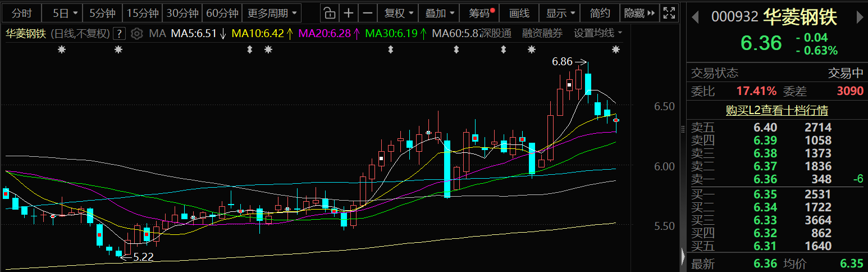Click the 融资融券 label
The width and height of the screenshot is (868, 272).
click(542, 34)
